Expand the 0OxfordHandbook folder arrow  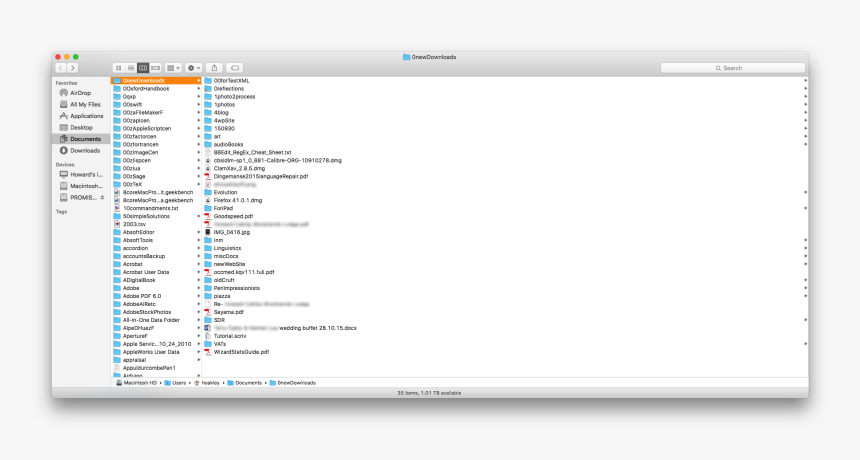(199, 89)
